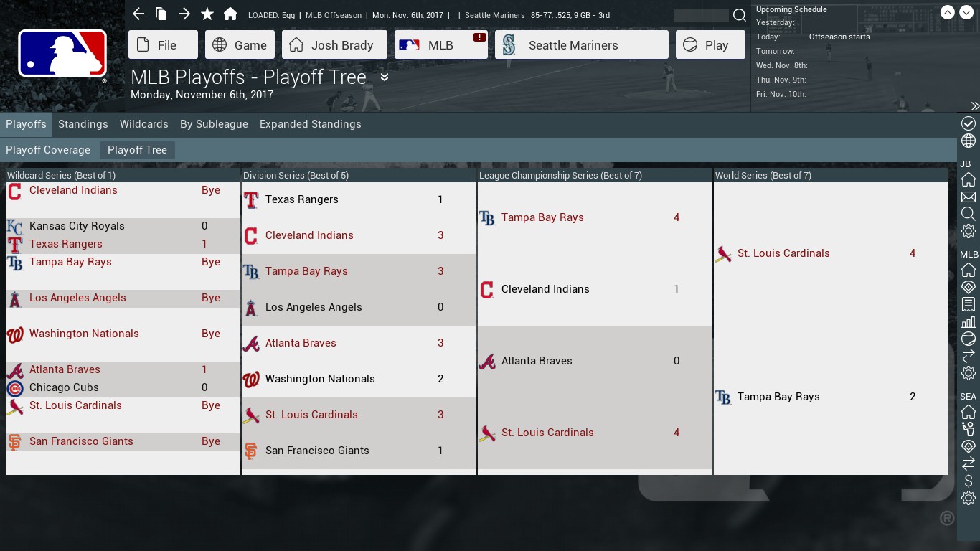This screenshot has width=980, height=551.
Task: Open the Seattle Mariners team menu
Action: coord(582,44)
